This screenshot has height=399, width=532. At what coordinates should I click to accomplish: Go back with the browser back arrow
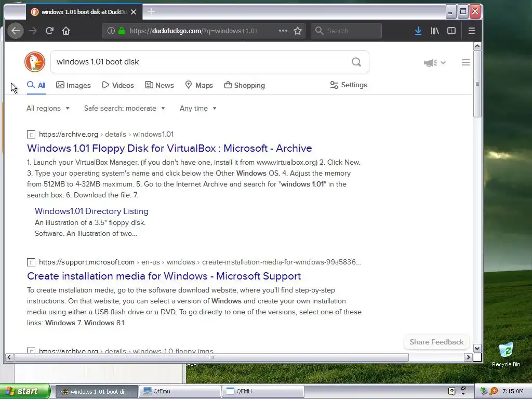click(16, 31)
